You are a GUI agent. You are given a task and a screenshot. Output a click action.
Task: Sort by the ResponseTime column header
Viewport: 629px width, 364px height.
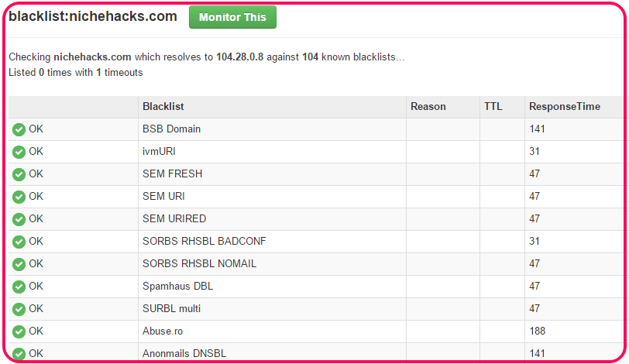pyautogui.click(x=565, y=107)
